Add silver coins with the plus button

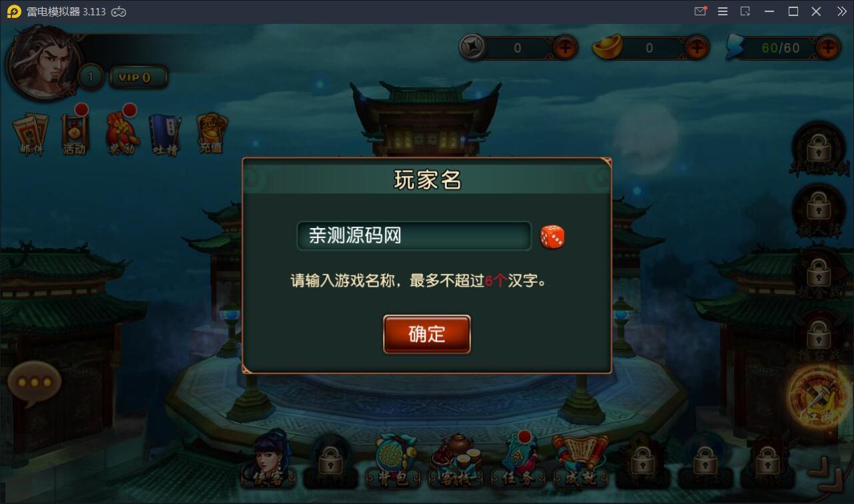pyautogui.click(x=565, y=47)
